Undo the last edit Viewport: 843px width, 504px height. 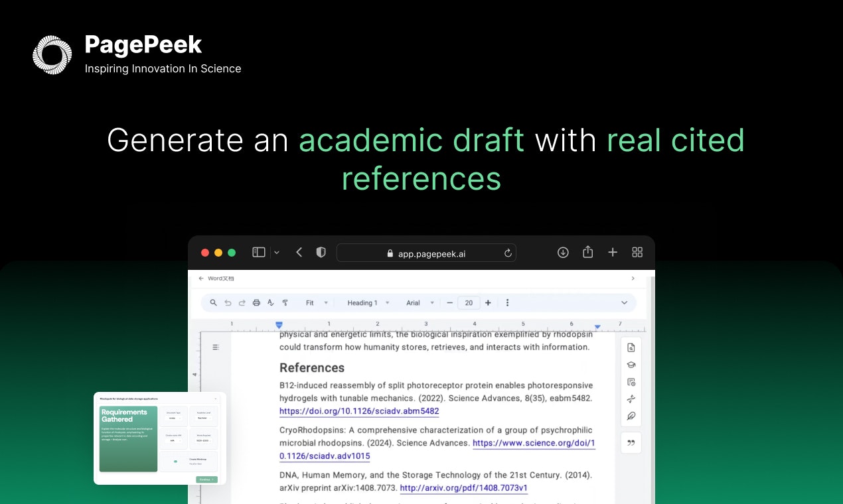pos(228,302)
